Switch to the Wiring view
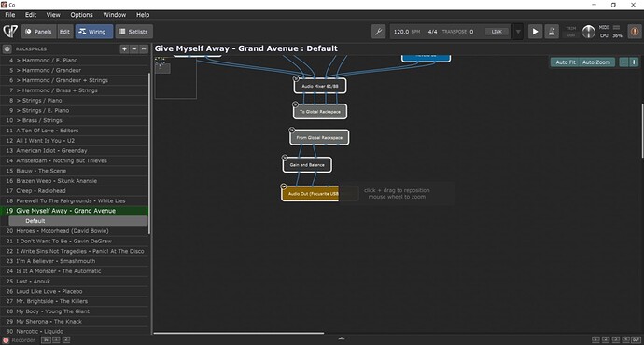Image resolution: width=644 pixels, height=345 pixels. (94, 32)
